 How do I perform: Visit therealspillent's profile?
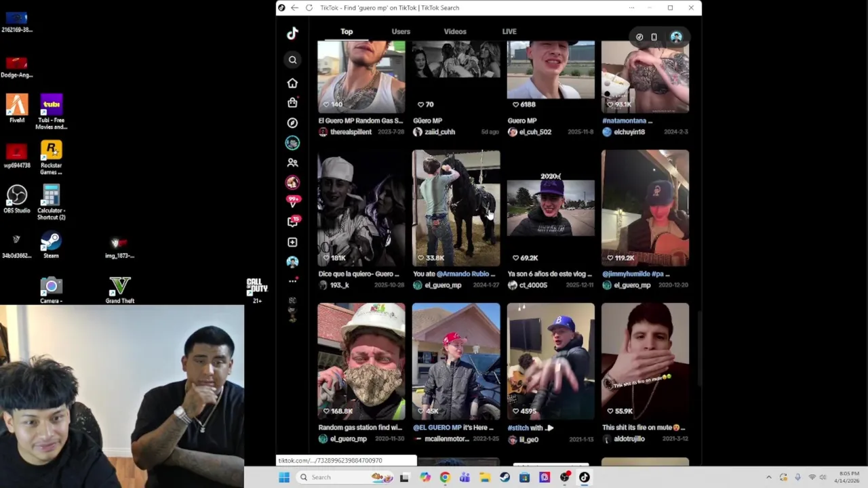coord(351,132)
